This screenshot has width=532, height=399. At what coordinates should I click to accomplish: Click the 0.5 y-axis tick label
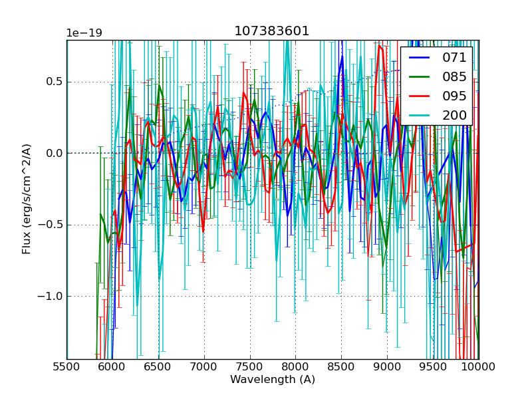click(55, 82)
